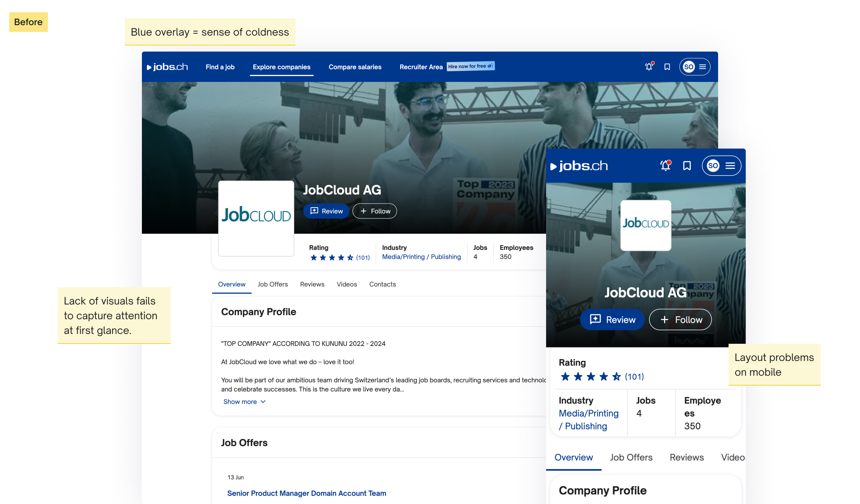Open the desktop SO account menu

tap(695, 67)
